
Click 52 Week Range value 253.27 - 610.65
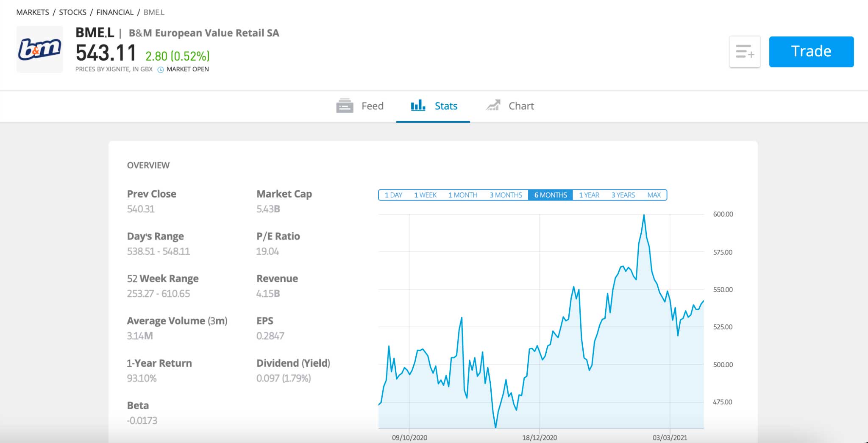pos(159,294)
